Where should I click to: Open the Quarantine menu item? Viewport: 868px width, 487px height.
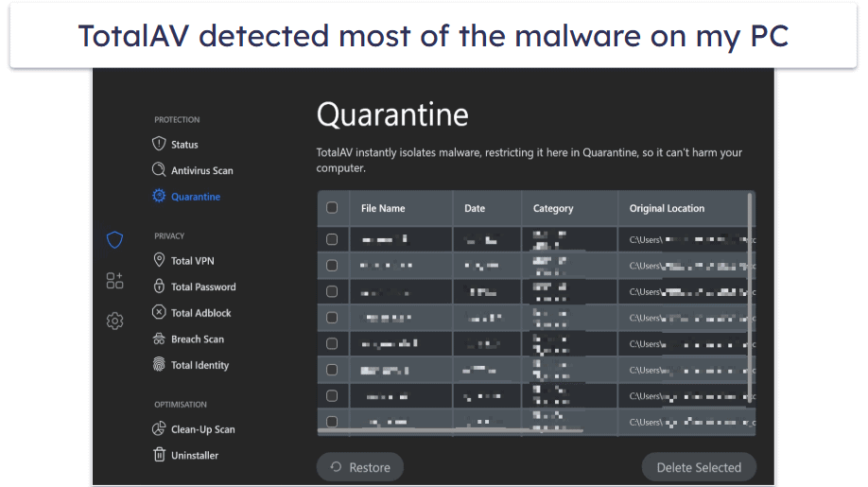click(x=195, y=197)
